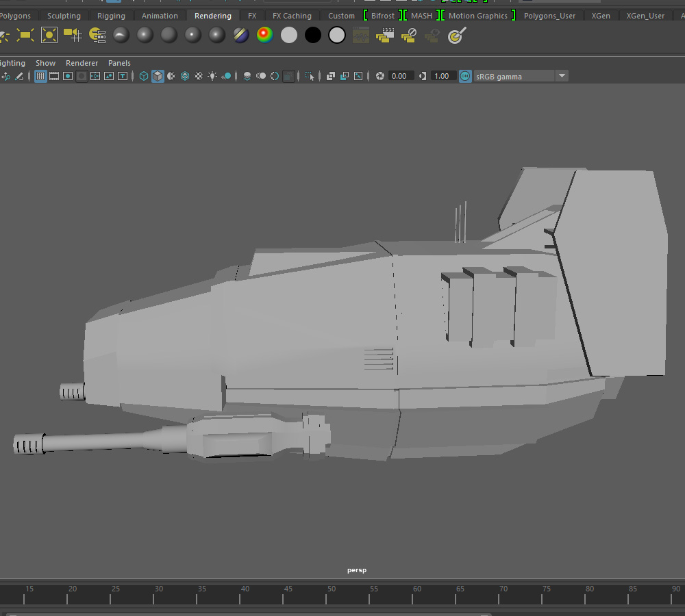Image resolution: width=685 pixels, height=616 pixels.
Task: Open the material editor shelf icon
Action: [97, 35]
